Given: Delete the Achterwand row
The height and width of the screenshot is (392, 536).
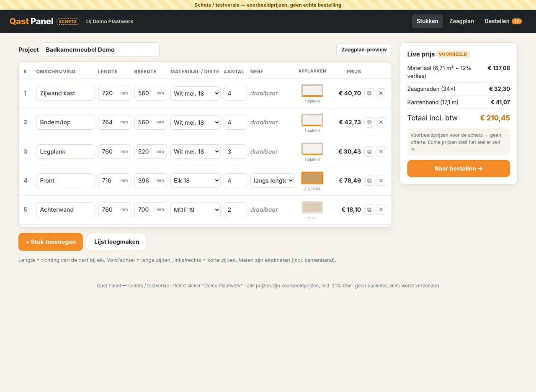Looking at the screenshot, I should (x=381, y=210).
